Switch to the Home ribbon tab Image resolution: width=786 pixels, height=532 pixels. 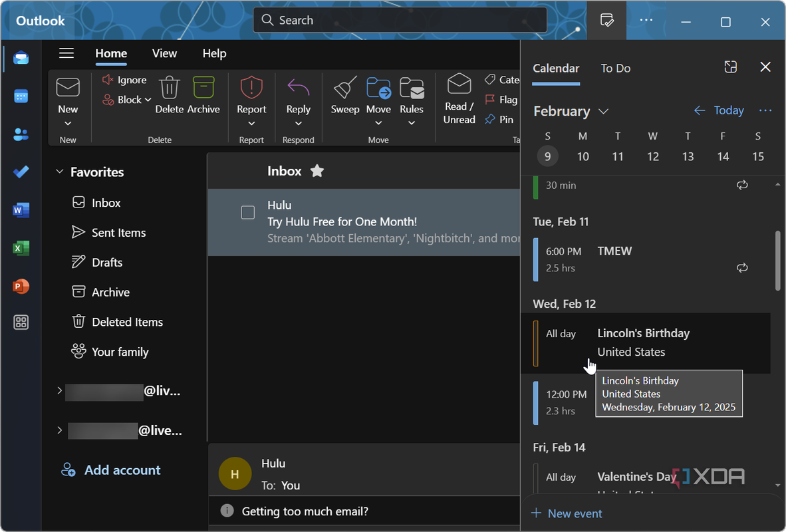click(x=111, y=54)
